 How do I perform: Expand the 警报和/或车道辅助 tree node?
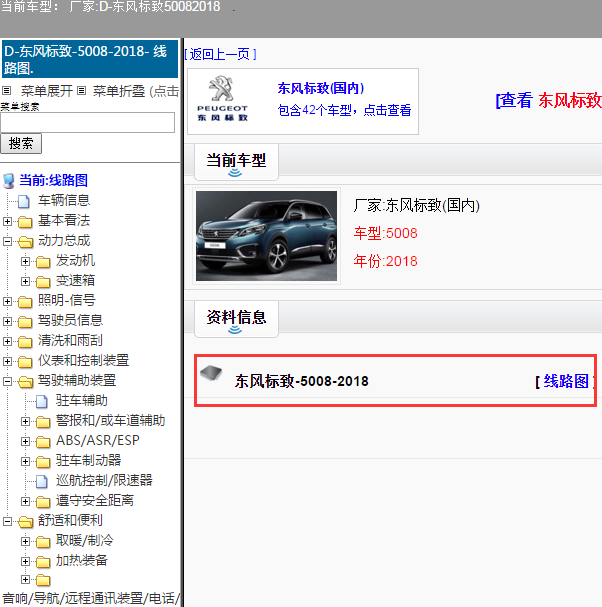point(25,421)
